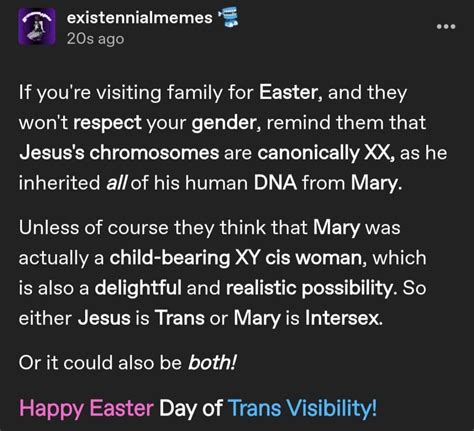Click the pink "Happy Easter" text
Viewport: 474px width, 431px height.
tap(86, 408)
